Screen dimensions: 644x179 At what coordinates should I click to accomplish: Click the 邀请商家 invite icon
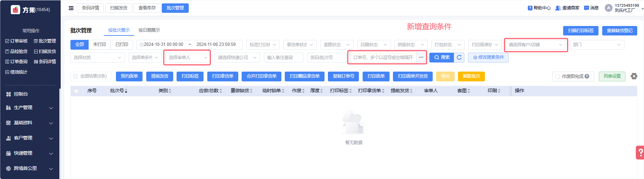(x=558, y=8)
